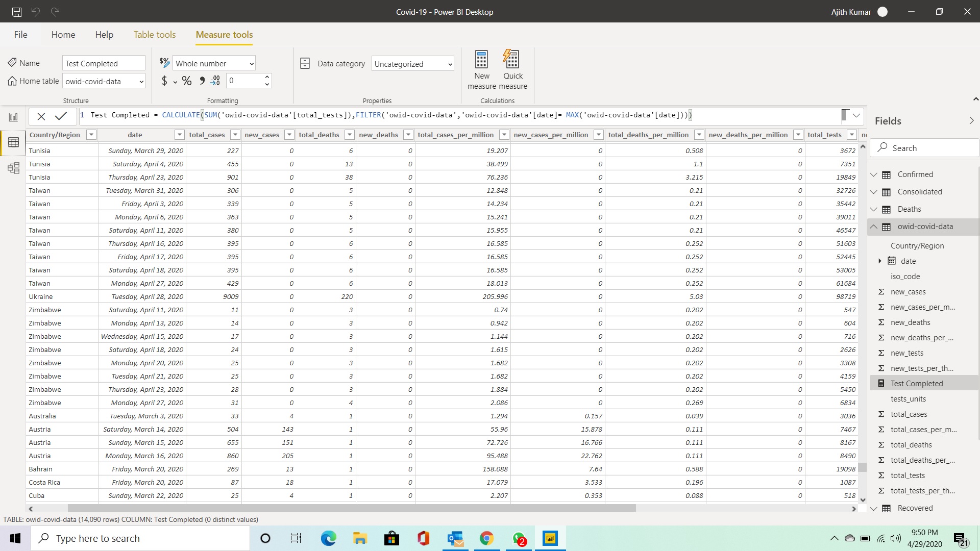Collapse the Fields pane arrow
Image resolution: width=980 pixels, height=551 pixels.
(971, 121)
